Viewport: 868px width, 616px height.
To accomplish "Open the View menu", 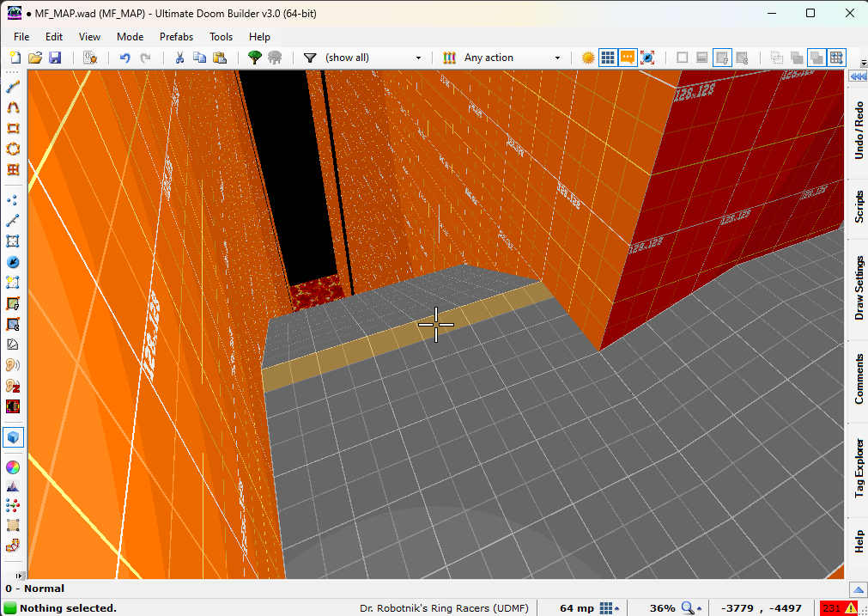I will coord(89,37).
